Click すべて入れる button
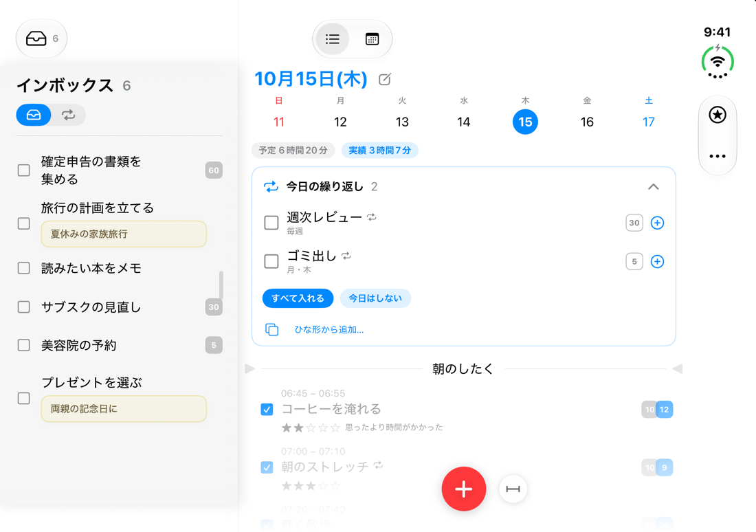The width and height of the screenshot is (756, 532). point(298,298)
